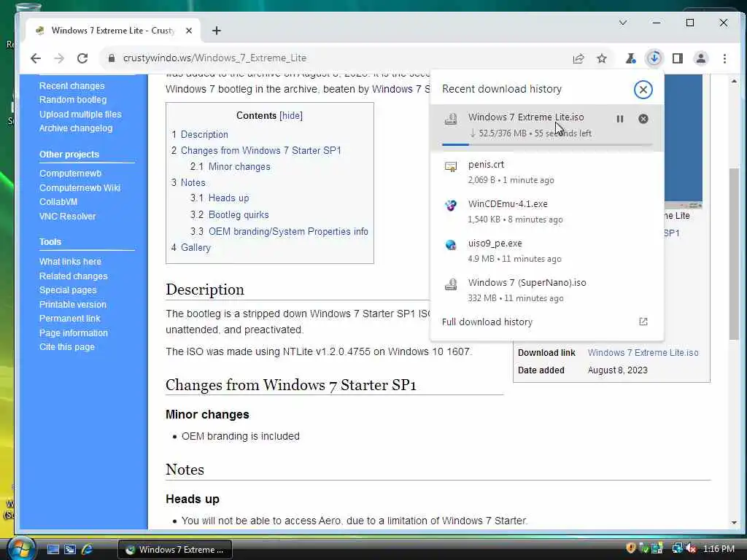Image resolution: width=747 pixels, height=560 pixels.
Task: Open Recent changes in sidebar
Action: tap(72, 86)
